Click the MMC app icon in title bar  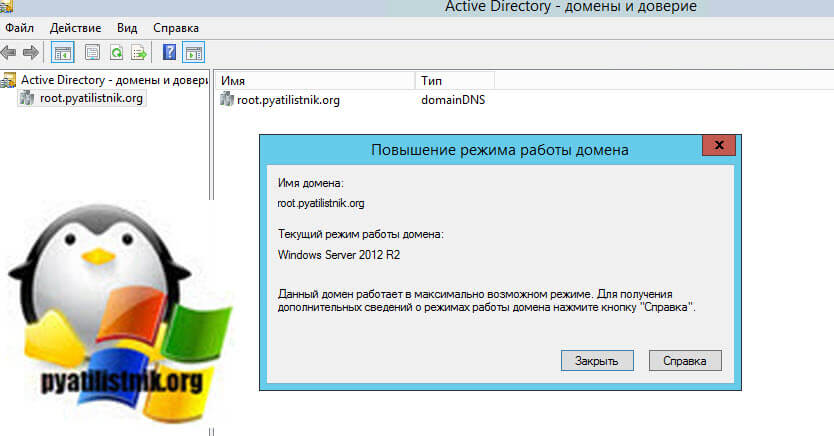click(x=6, y=6)
